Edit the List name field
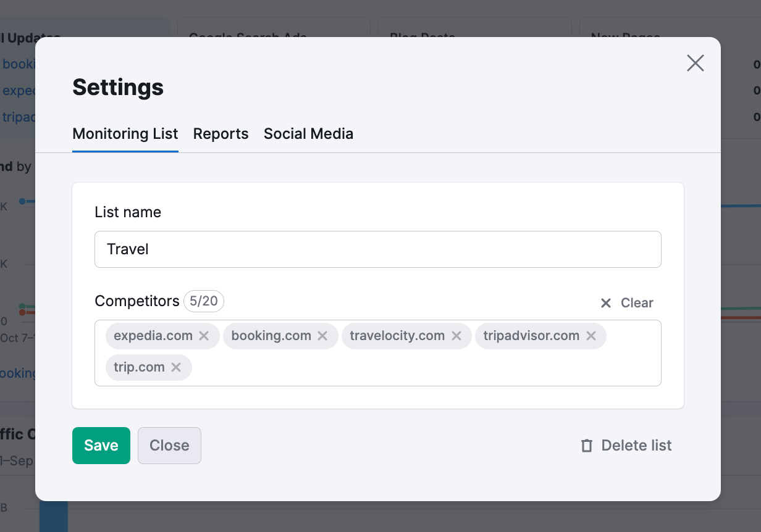 pyautogui.click(x=377, y=249)
